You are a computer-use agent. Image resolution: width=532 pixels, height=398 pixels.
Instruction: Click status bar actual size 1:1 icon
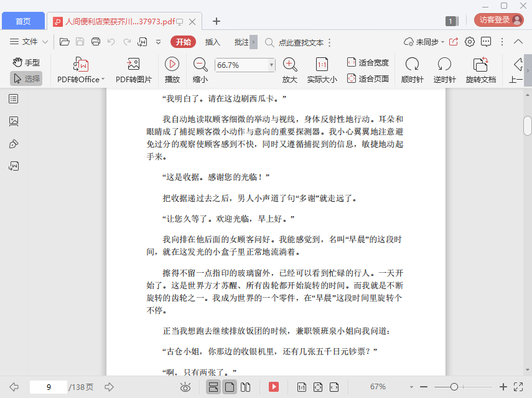tap(302, 387)
